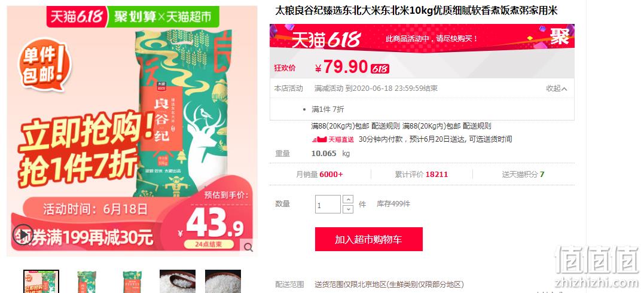Select the first promo thumbnail
Screen dimensions: 644x293
(41, 282)
